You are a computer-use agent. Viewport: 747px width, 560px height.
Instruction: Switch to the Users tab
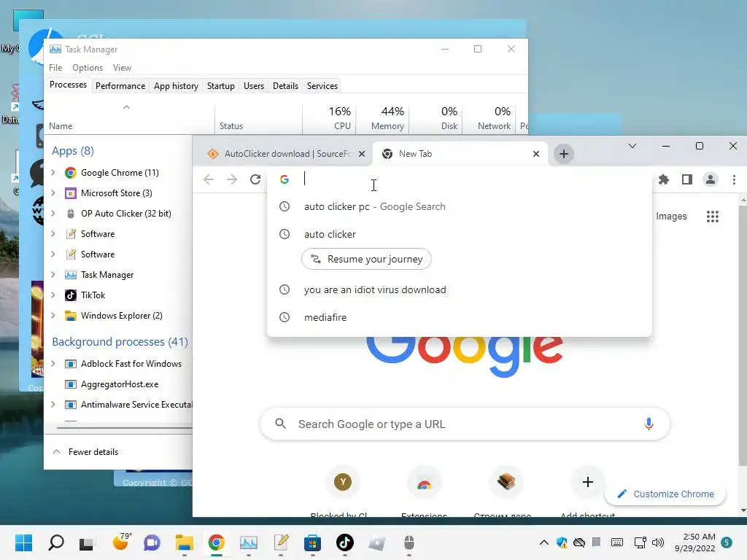(x=253, y=86)
